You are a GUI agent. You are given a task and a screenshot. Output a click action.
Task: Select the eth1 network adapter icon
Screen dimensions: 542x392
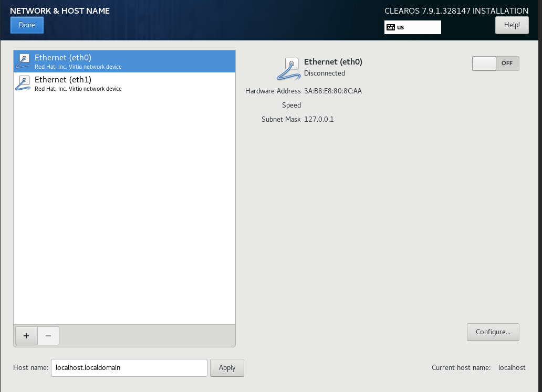(23, 83)
